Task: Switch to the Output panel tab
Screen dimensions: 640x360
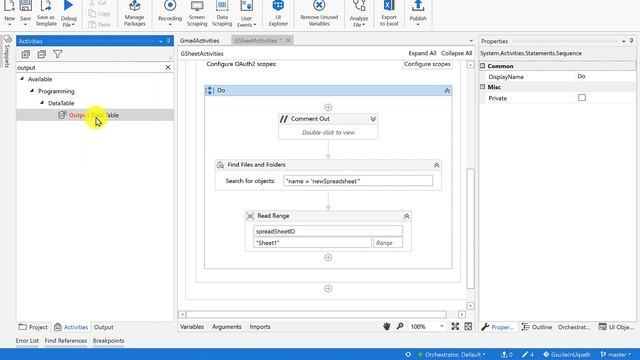Action: (x=104, y=327)
